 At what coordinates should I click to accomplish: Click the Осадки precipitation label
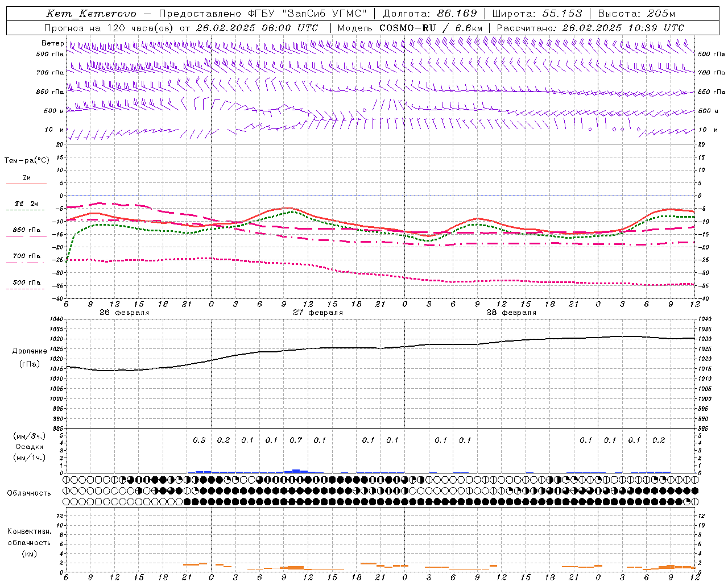click(x=30, y=447)
